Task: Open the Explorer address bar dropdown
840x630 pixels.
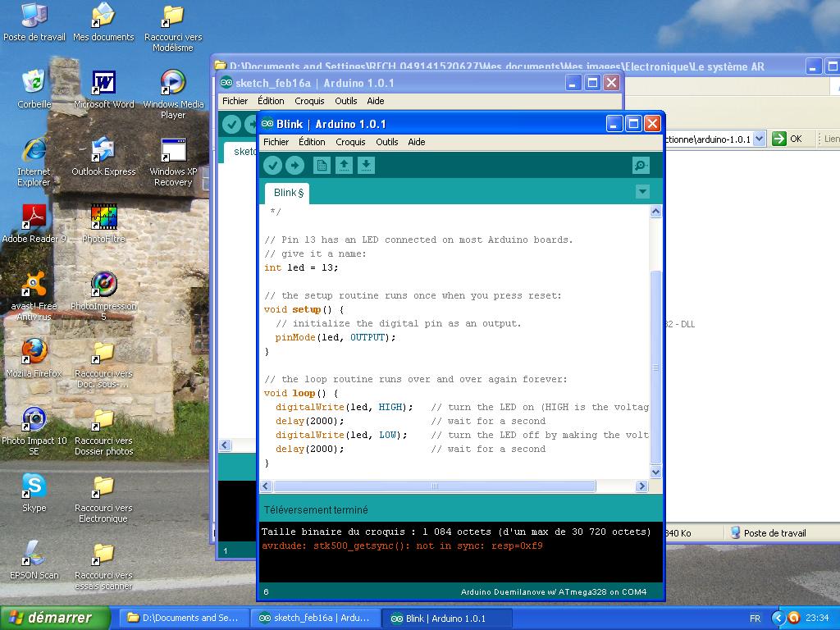Action: (760, 139)
